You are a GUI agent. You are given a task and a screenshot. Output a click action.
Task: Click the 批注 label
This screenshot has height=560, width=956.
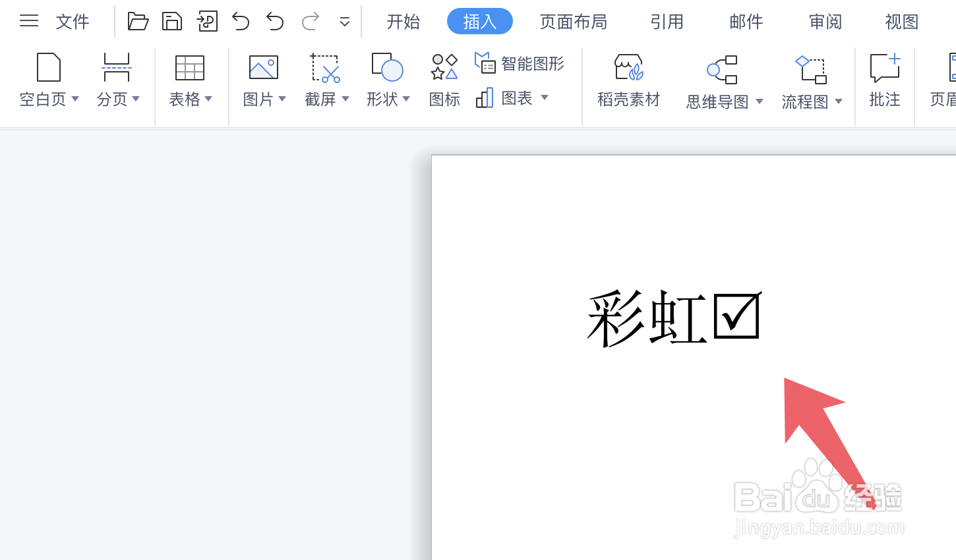(x=885, y=99)
